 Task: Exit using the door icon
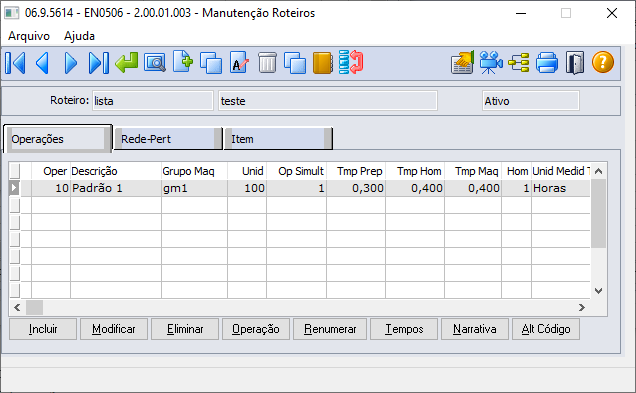tap(575, 63)
